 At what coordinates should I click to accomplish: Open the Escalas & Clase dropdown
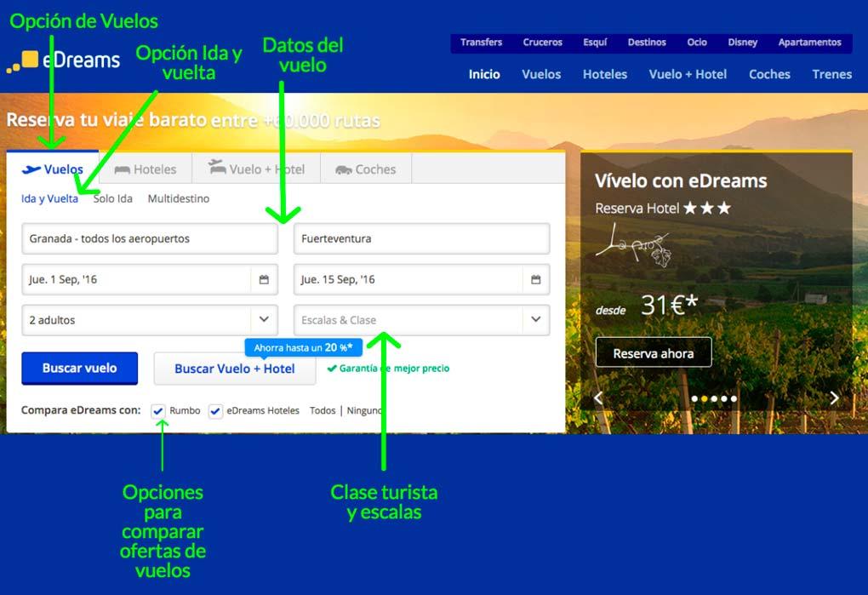535,320
